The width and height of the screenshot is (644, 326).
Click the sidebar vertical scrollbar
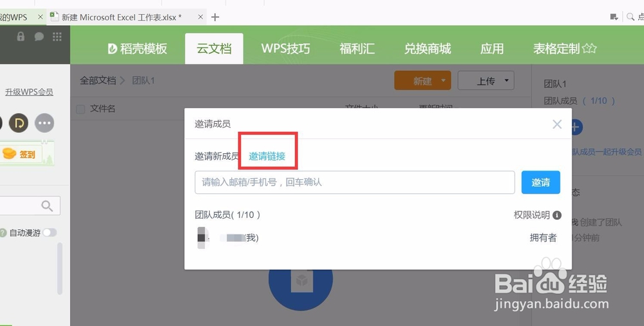pos(60,269)
